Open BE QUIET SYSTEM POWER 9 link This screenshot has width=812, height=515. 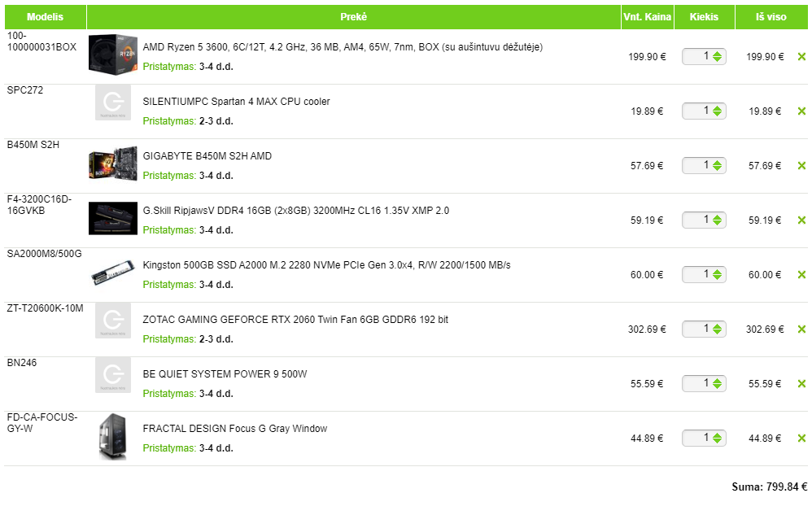(x=225, y=374)
